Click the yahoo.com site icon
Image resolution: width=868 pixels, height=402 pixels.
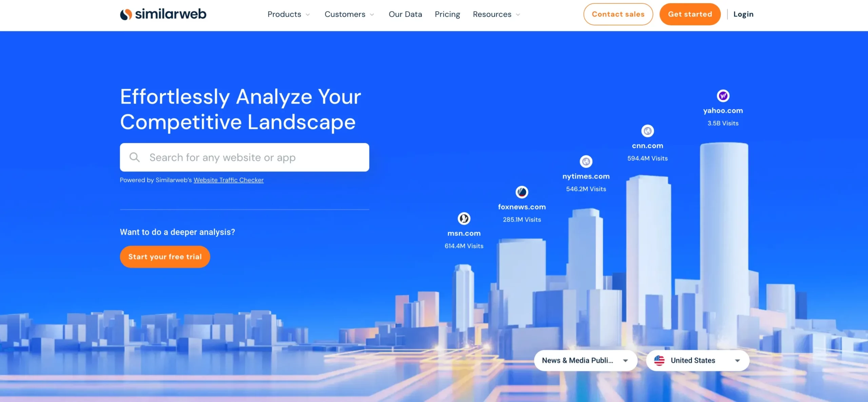[723, 95]
